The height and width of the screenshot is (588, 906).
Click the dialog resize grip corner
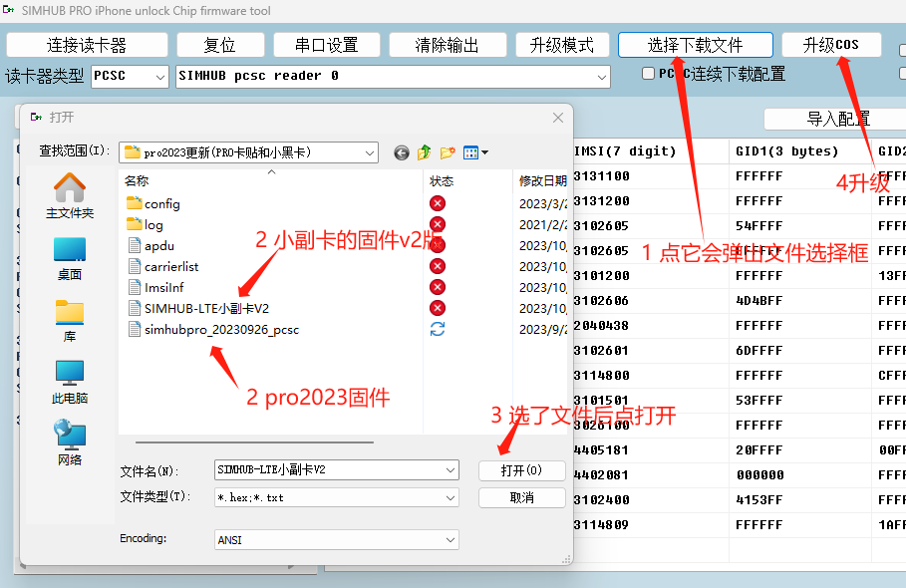tap(567, 559)
